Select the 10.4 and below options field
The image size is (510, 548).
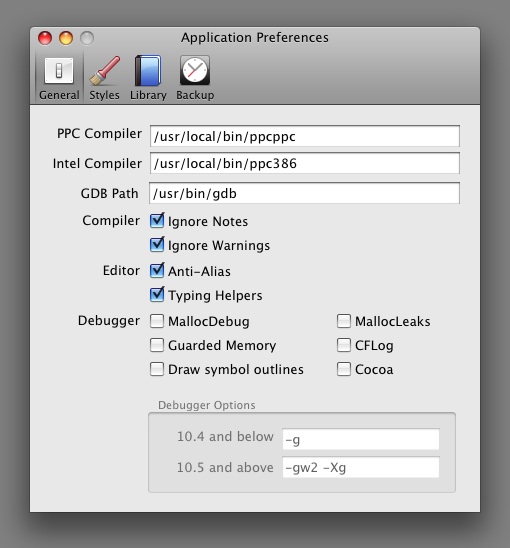click(x=361, y=439)
